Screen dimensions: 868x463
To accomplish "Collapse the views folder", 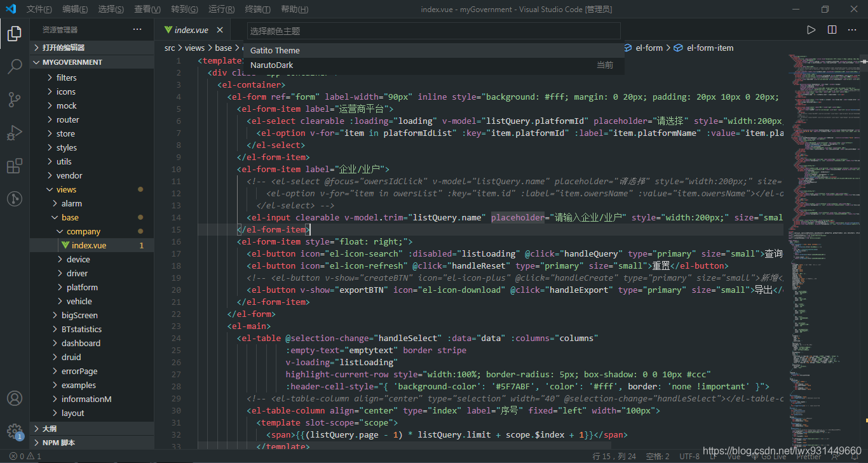I will [x=67, y=189].
